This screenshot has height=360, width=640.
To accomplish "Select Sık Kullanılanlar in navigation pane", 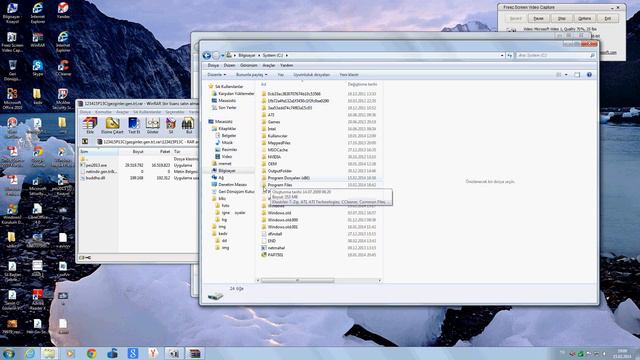I will pyautogui.click(x=229, y=87).
